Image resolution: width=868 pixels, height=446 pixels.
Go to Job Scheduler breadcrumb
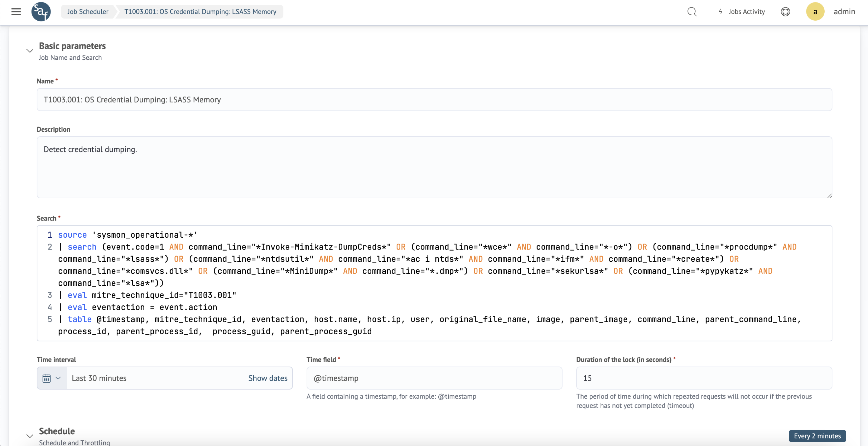pyautogui.click(x=88, y=12)
